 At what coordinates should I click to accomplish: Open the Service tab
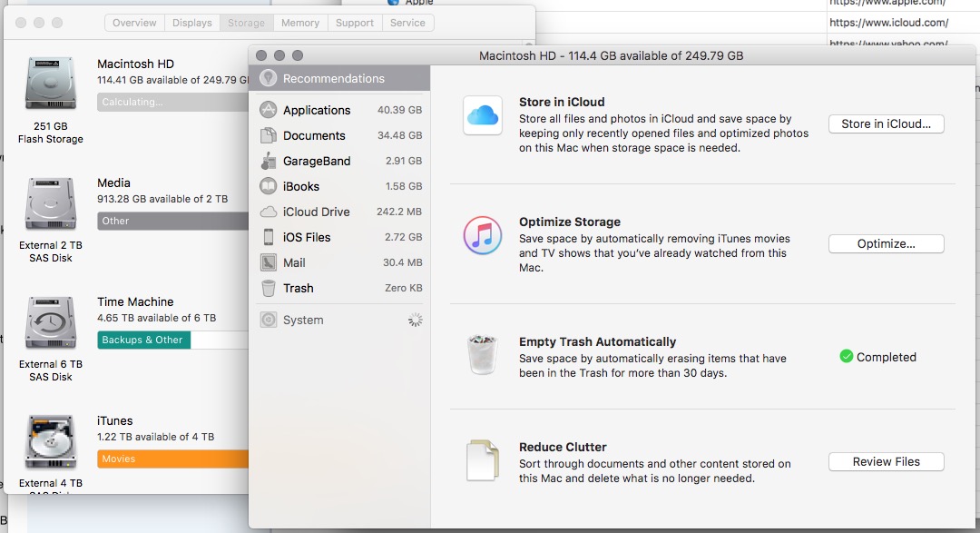407,23
